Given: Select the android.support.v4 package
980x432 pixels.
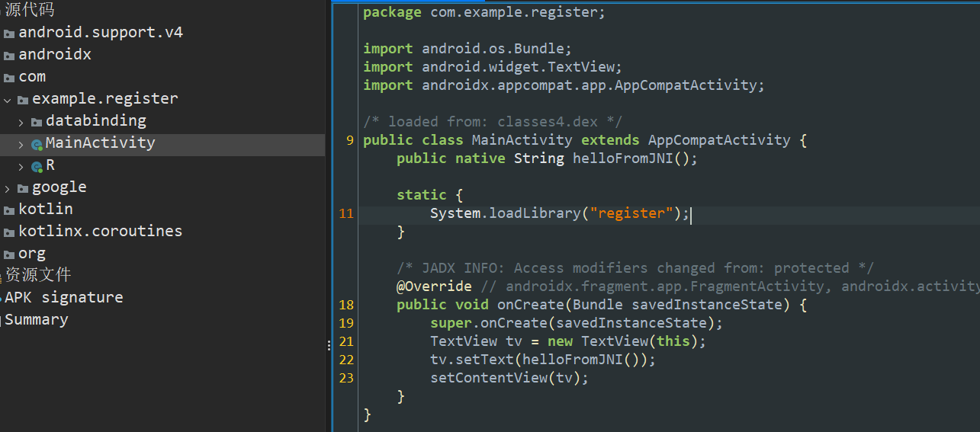Looking at the screenshot, I should pyautogui.click(x=101, y=33).
